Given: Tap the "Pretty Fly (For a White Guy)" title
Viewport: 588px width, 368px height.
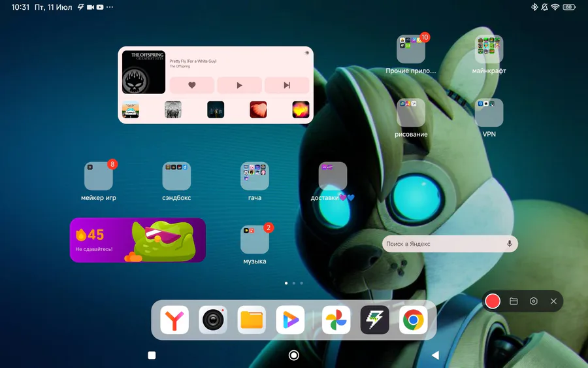Looking at the screenshot, I should pyautogui.click(x=193, y=61).
